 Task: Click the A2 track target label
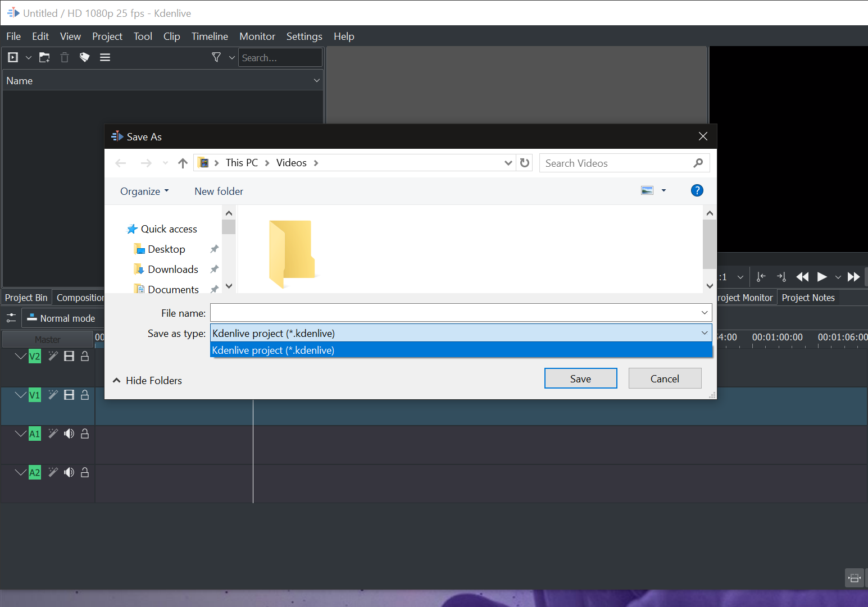coord(35,472)
